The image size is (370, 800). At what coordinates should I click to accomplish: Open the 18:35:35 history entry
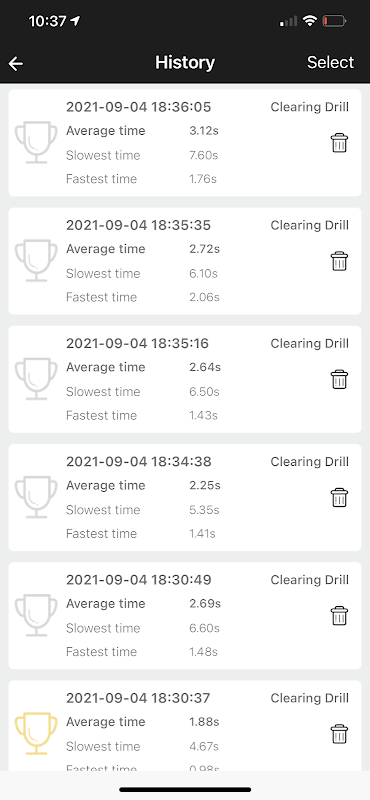[185, 261]
